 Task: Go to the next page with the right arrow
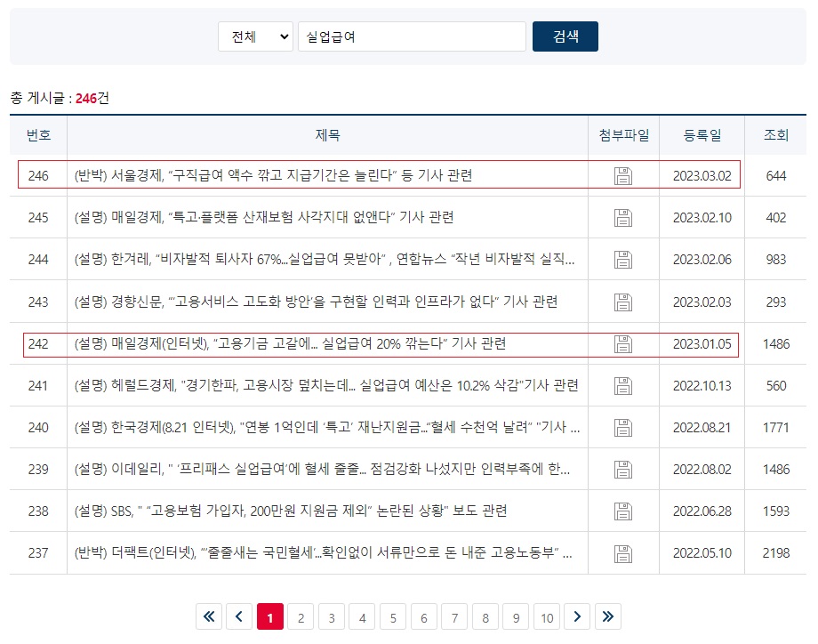point(578,616)
